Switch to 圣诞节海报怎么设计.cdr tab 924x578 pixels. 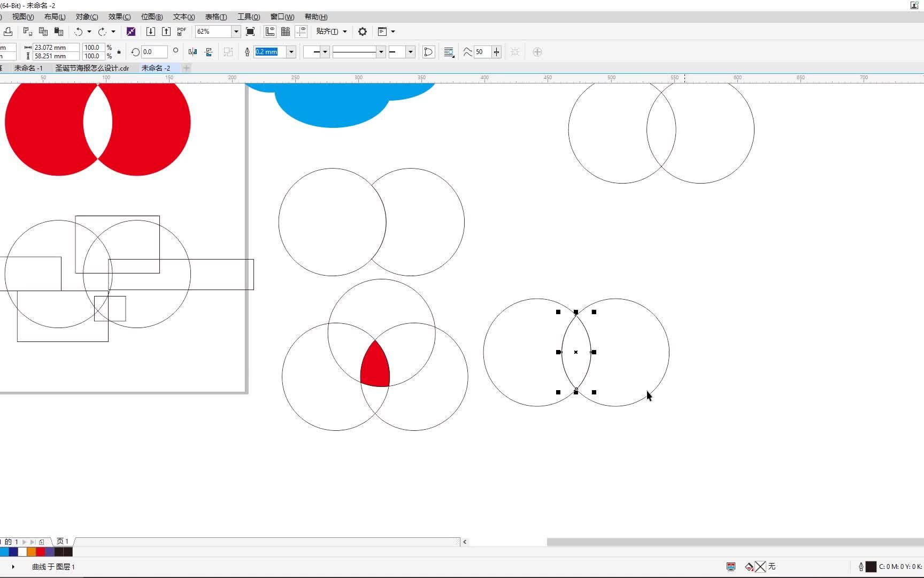click(x=92, y=68)
